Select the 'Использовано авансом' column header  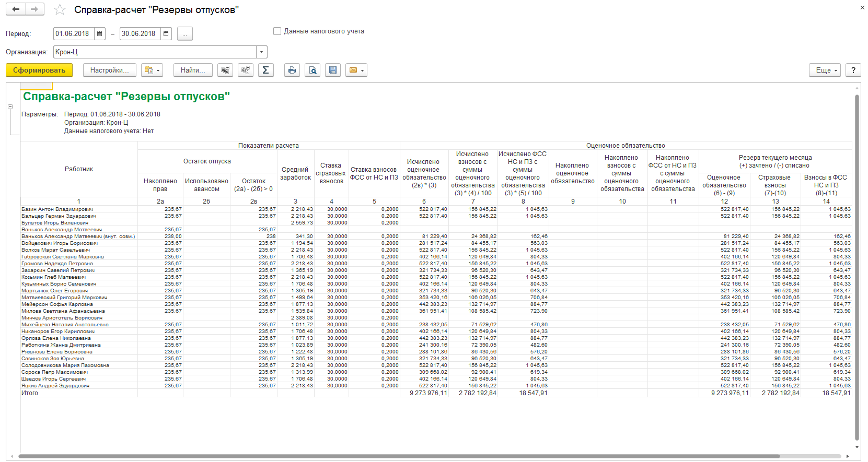point(206,185)
